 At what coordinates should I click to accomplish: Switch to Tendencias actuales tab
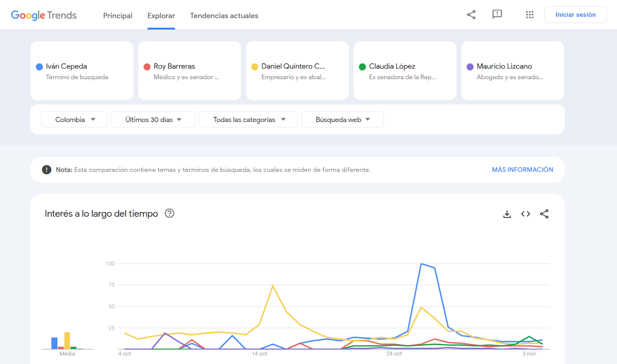(224, 16)
